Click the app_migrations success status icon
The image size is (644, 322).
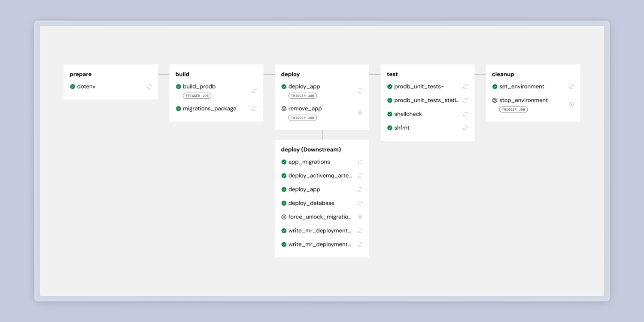[284, 162]
